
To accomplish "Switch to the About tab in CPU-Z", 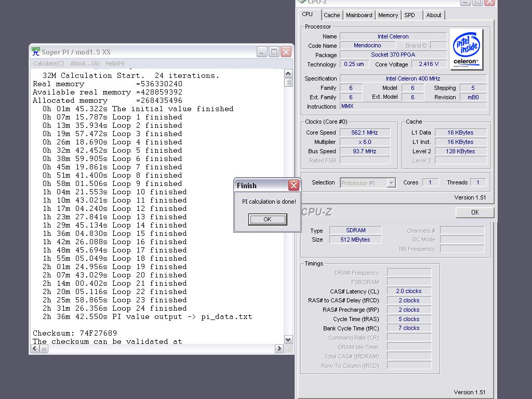I will 434,15.
